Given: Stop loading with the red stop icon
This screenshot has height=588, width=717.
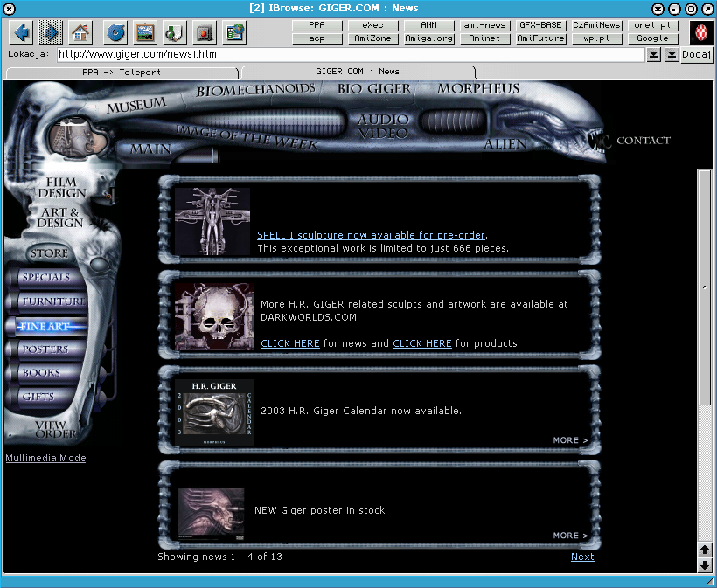Looking at the screenshot, I should click(x=205, y=32).
